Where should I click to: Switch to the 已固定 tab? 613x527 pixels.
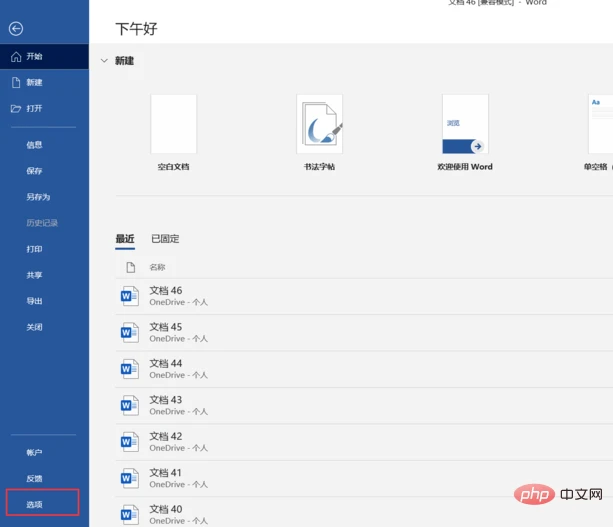point(165,239)
